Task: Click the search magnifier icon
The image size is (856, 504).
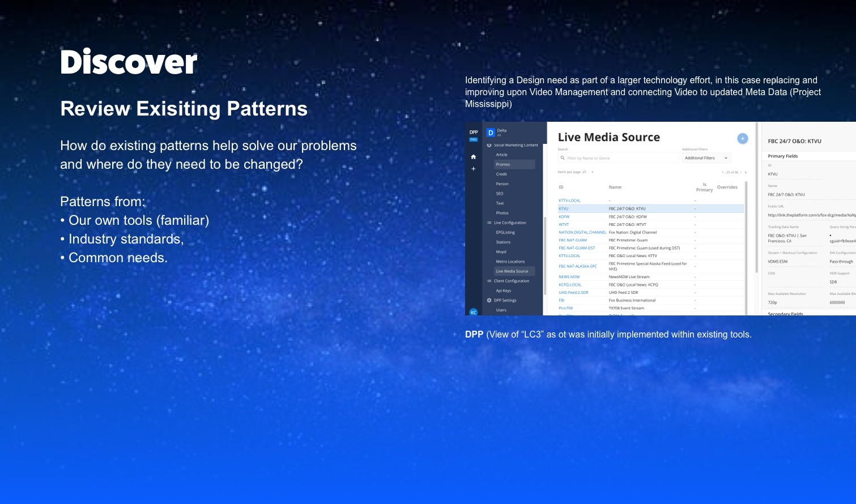Action: click(563, 158)
